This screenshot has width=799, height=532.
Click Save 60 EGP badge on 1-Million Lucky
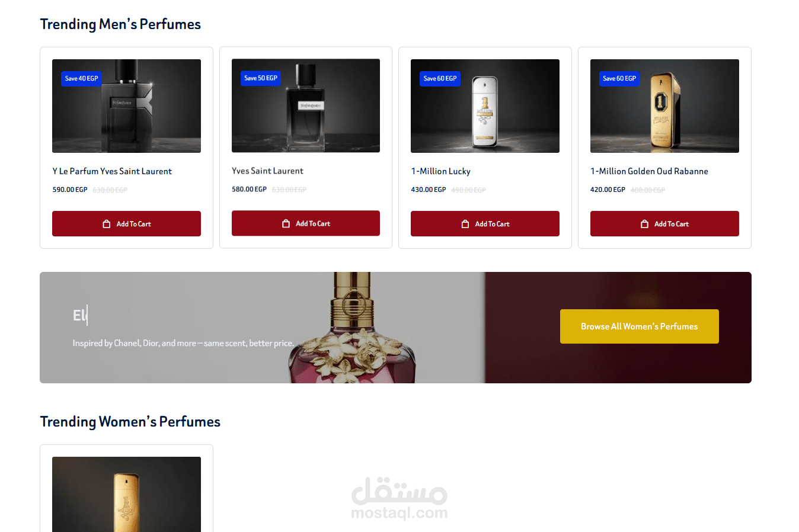coord(440,78)
